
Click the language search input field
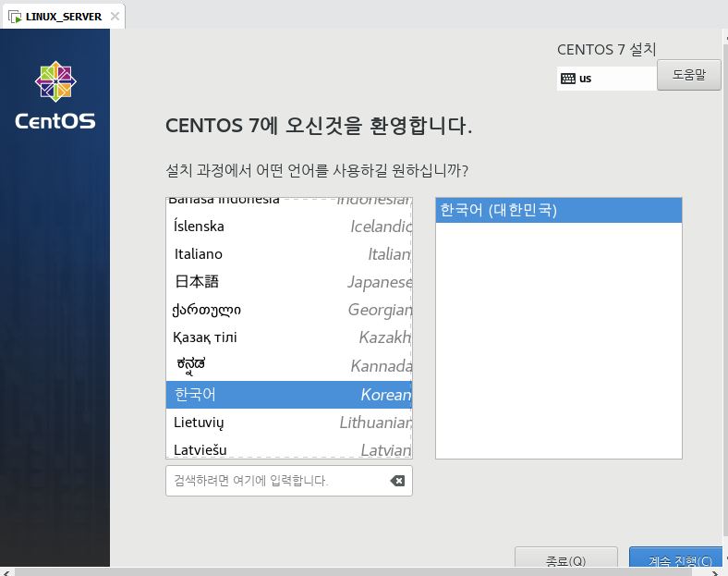(289, 481)
